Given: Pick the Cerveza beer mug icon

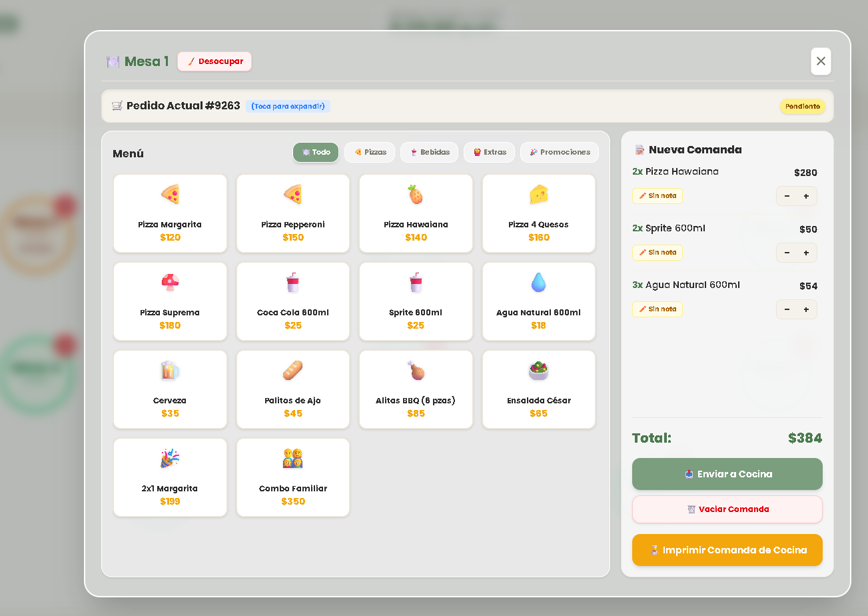Looking at the screenshot, I should click(x=170, y=371).
